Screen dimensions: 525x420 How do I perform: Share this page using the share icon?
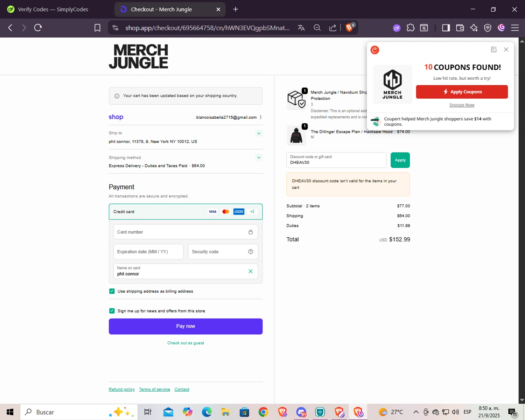tap(333, 28)
